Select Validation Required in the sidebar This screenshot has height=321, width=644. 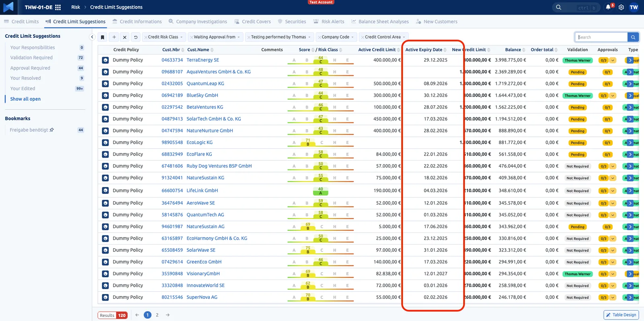click(31, 58)
